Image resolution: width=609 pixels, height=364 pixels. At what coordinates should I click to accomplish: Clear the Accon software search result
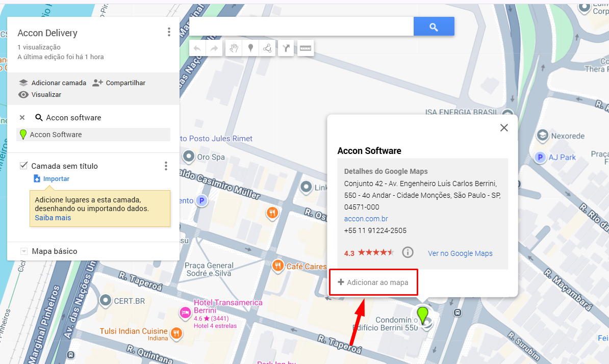pyautogui.click(x=22, y=118)
